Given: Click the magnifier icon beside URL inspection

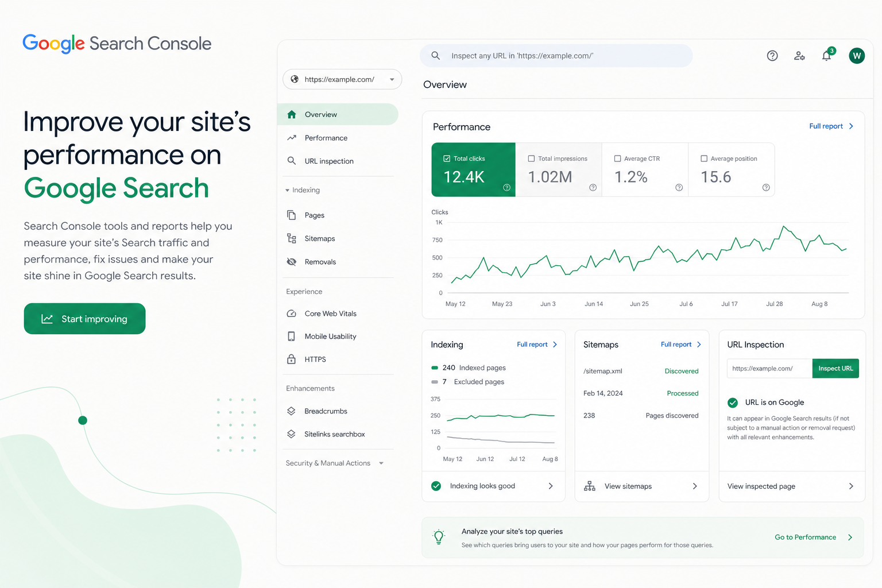Looking at the screenshot, I should click(x=292, y=161).
